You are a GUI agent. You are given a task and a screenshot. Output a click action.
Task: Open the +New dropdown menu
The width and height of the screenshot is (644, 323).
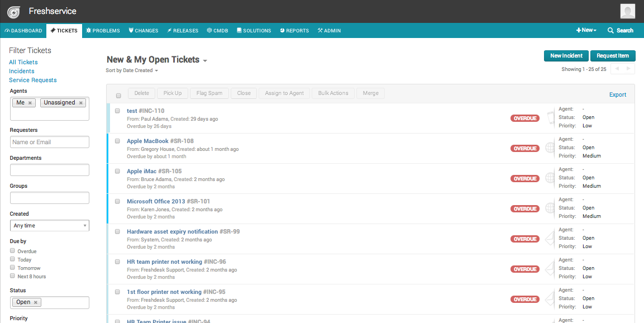point(586,30)
